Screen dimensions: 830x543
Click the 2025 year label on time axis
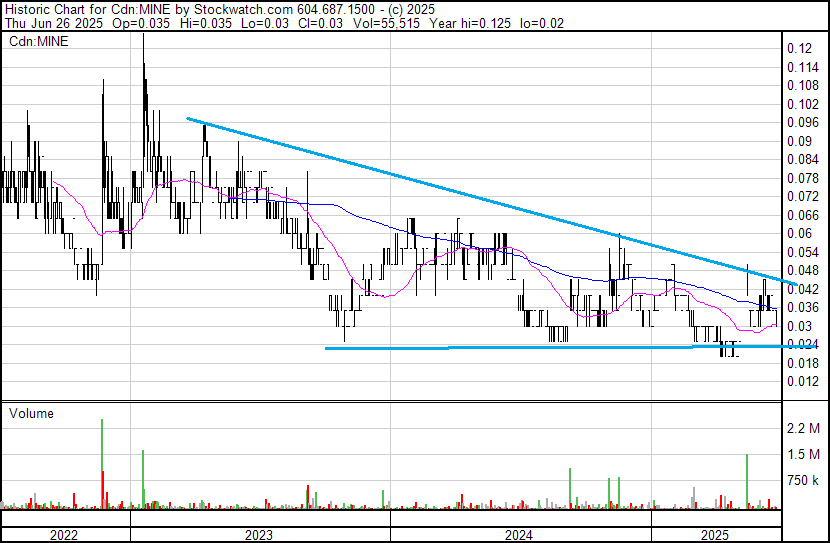715,535
